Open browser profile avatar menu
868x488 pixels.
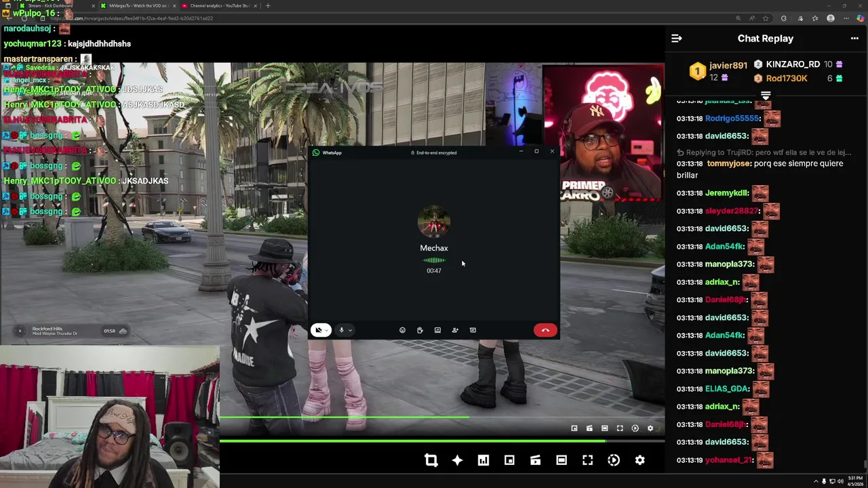pos(831,18)
